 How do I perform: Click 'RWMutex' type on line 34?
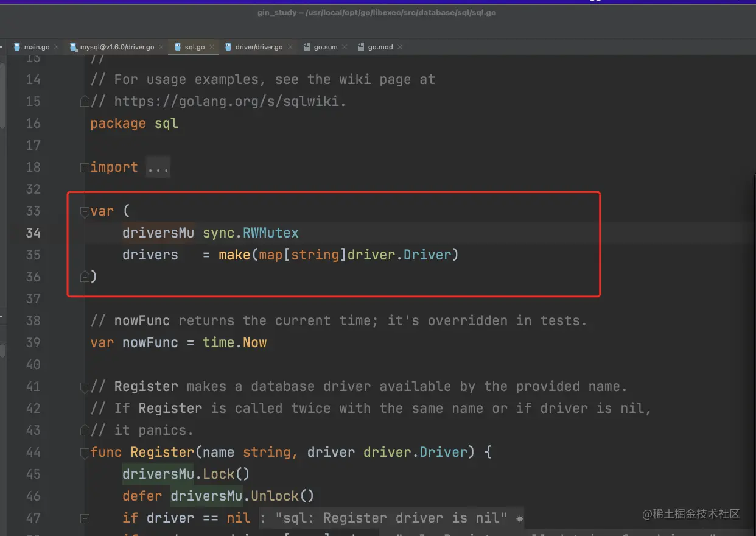[x=271, y=233]
